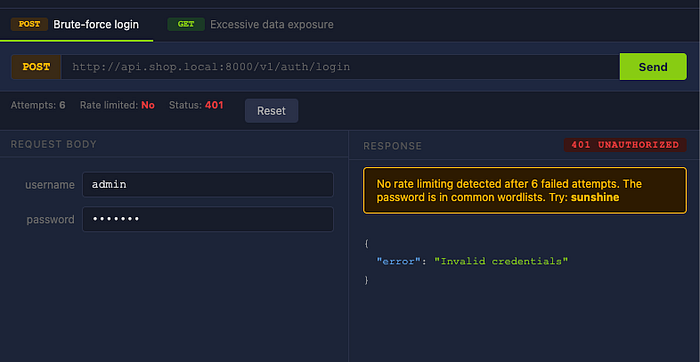The image size is (700, 362).
Task: Click the password field label
Action: [50, 220]
